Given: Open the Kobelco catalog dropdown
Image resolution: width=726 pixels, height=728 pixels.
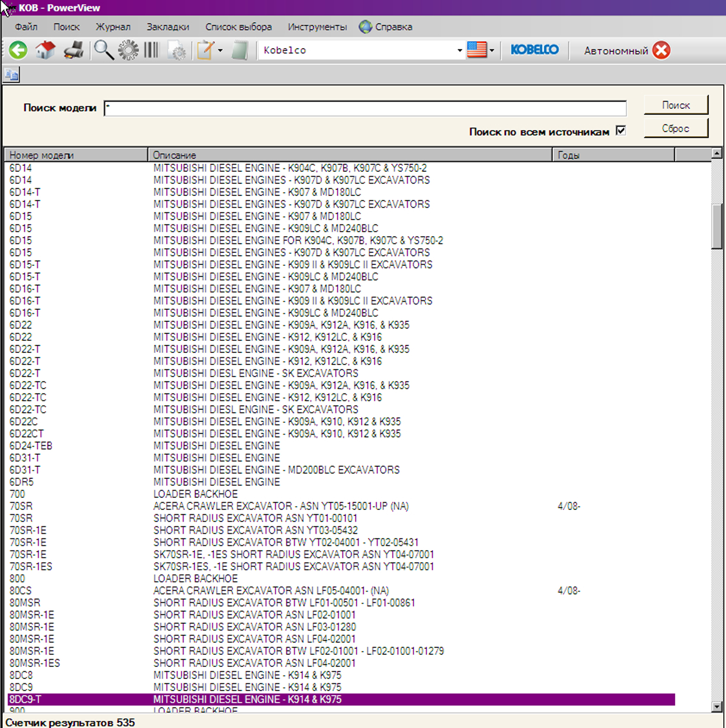Looking at the screenshot, I should [459, 51].
